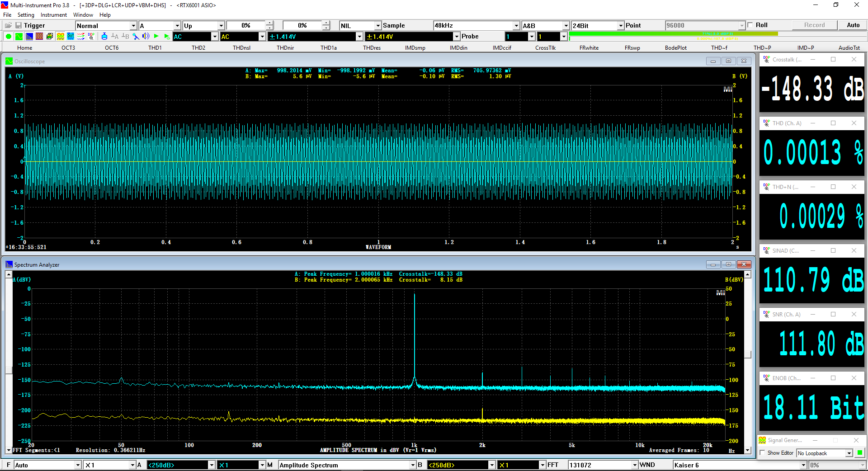Select the AudioTst panel setting tab

coord(849,47)
